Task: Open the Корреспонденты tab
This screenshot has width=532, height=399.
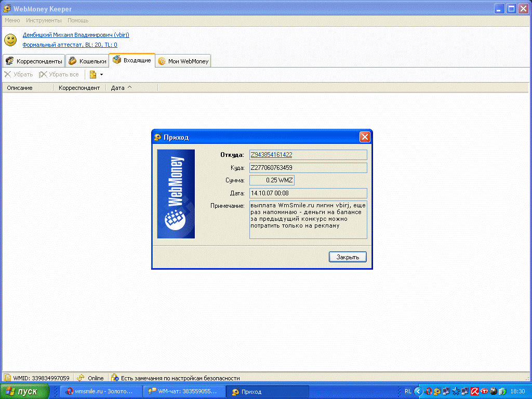Action: click(34, 61)
